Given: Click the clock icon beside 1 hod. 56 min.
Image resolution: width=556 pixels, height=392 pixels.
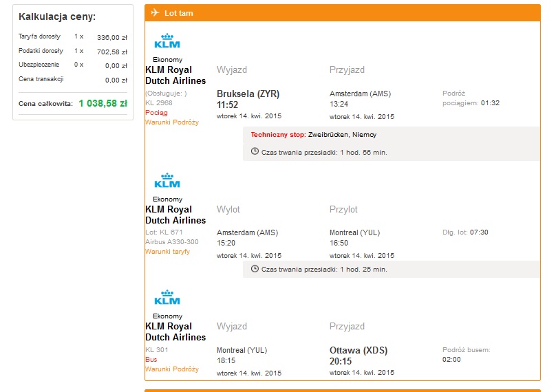Looking at the screenshot, I should click(x=255, y=152).
